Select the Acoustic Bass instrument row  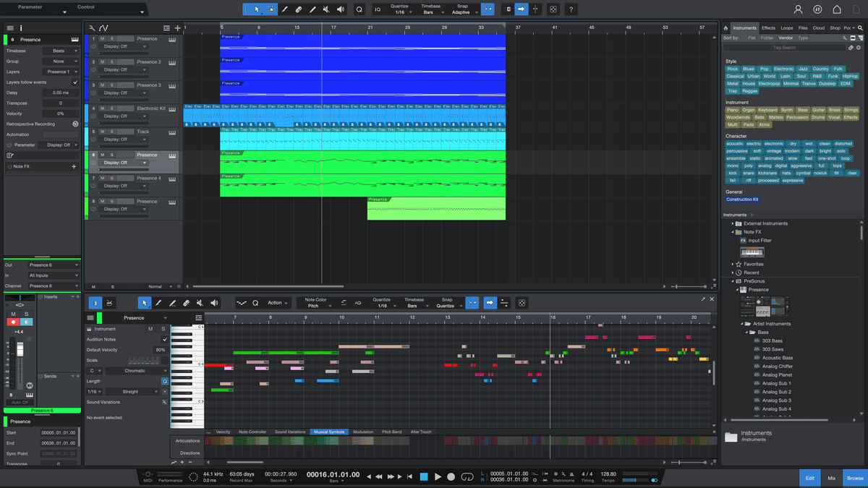pos(777,358)
